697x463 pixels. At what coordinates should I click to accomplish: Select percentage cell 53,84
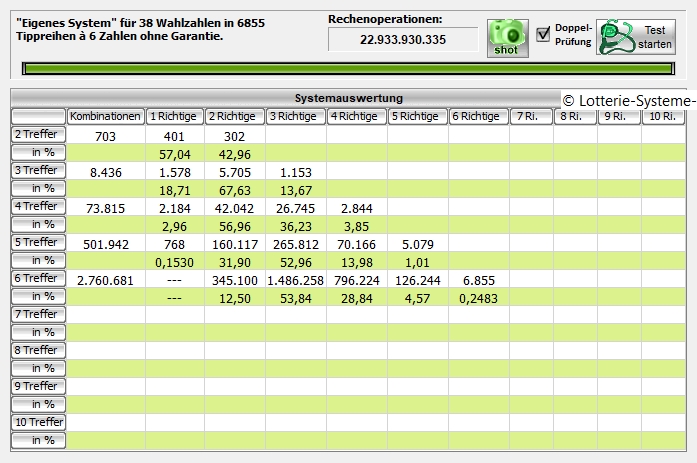coord(296,298)
